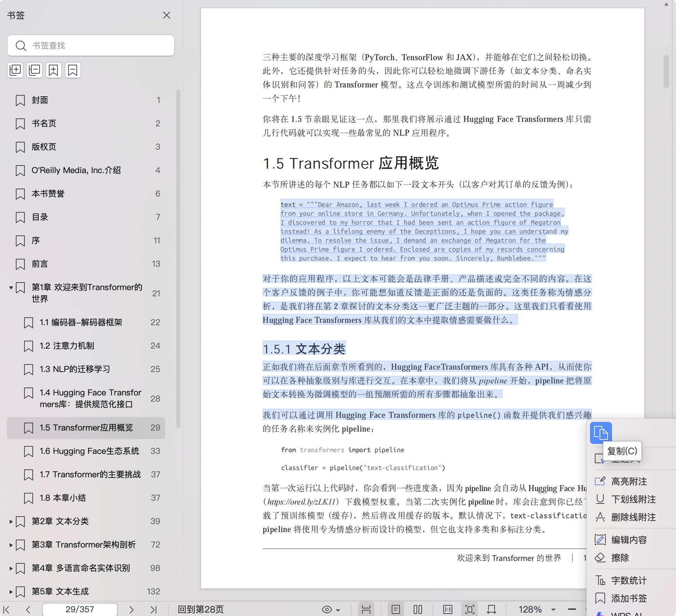Add a new bookmark from panel toolbar
The width and height of the screenshot is (676, 616).
point(54,70)
